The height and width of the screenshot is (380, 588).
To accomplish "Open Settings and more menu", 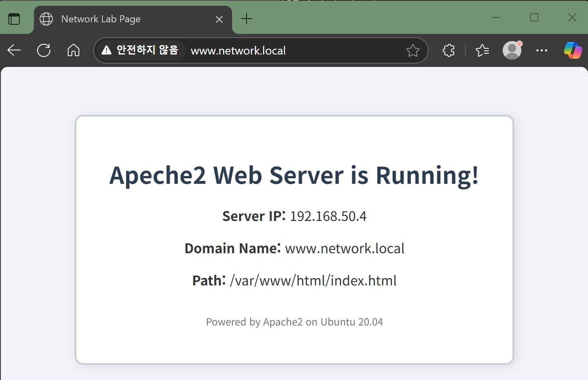I will (x=542, y=50).
